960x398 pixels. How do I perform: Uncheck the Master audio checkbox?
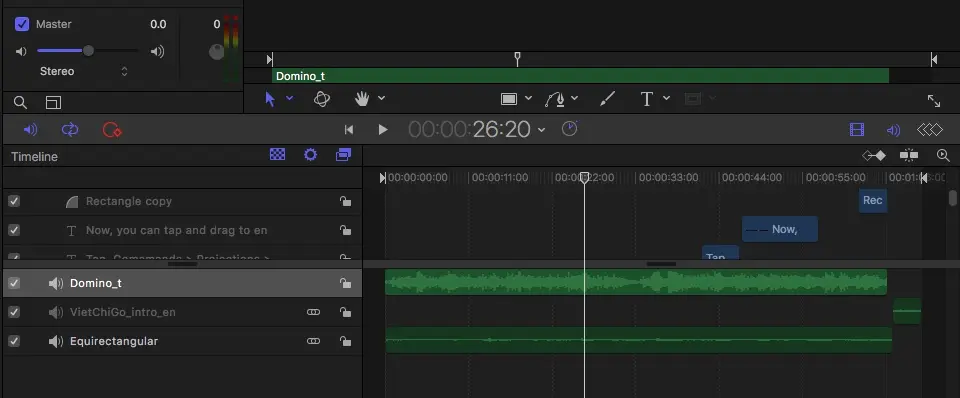[22, 24]
